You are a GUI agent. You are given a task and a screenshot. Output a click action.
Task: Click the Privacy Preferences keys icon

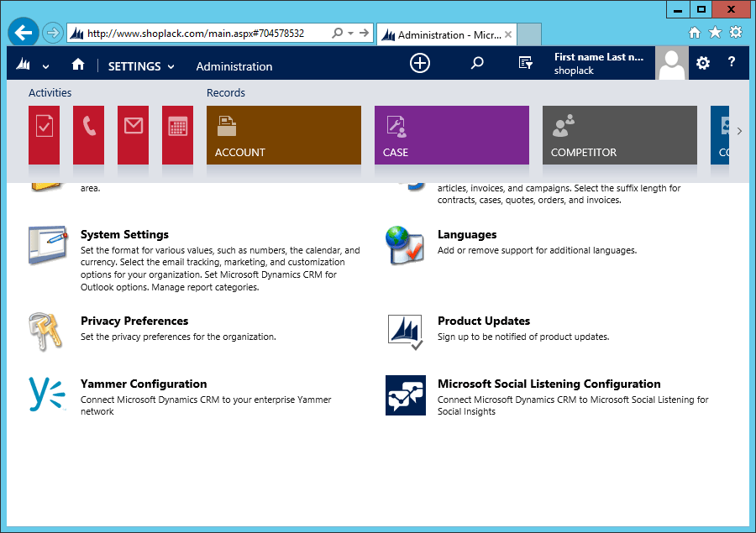tap(46, 332)
